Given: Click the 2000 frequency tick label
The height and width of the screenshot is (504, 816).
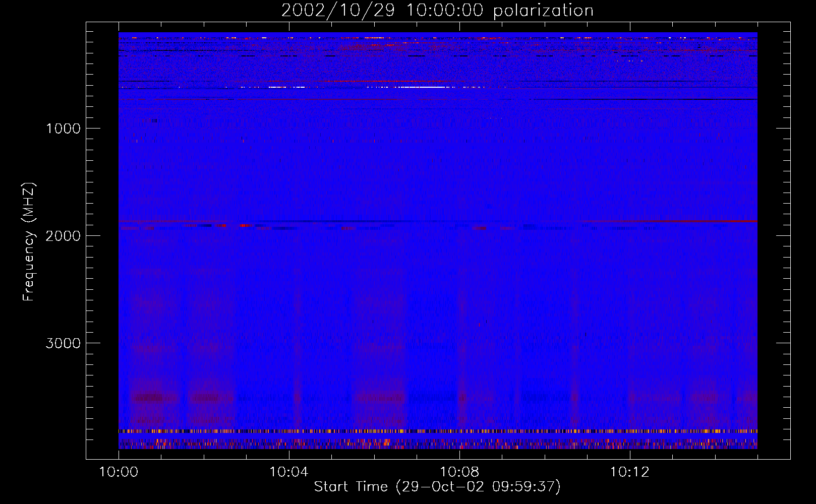Looking at the screenshot, I should click(63, 236).
